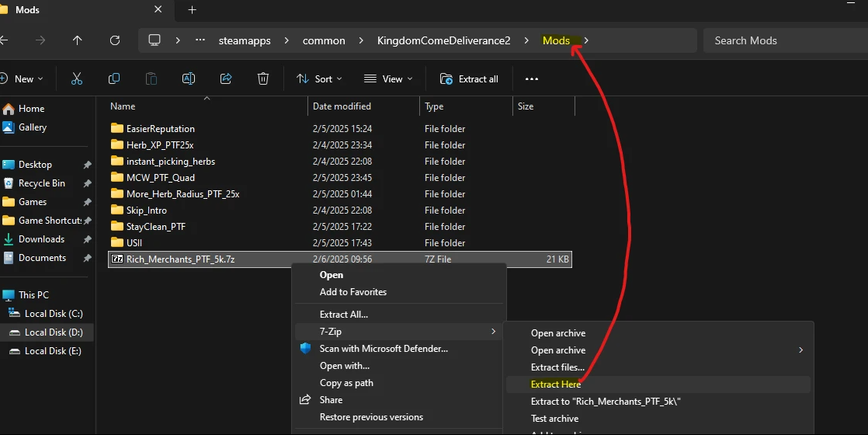The height and width of the screenshot is (435, 868).
Task: Click the Cut scissors icon
Action: point(76,78)
